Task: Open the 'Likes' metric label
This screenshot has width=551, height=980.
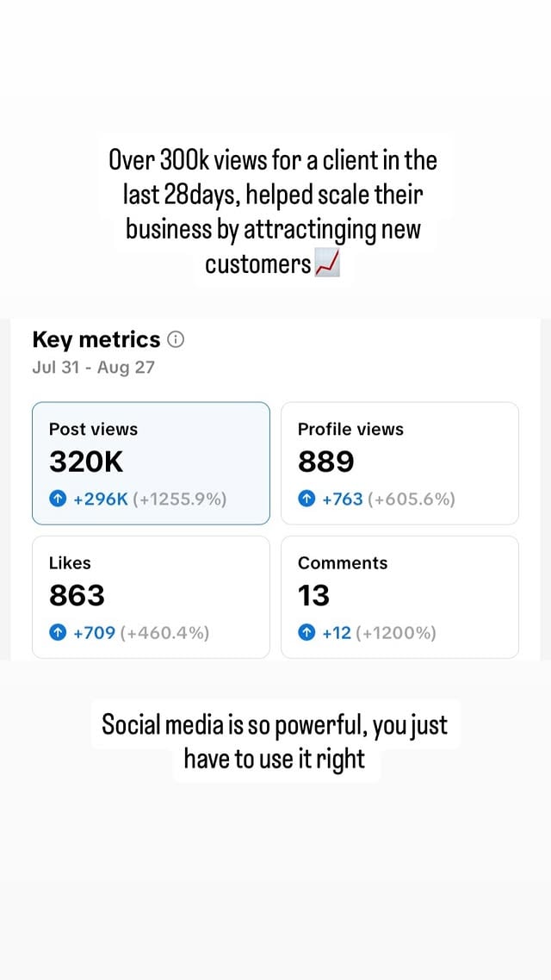Action: pos(70,563)
